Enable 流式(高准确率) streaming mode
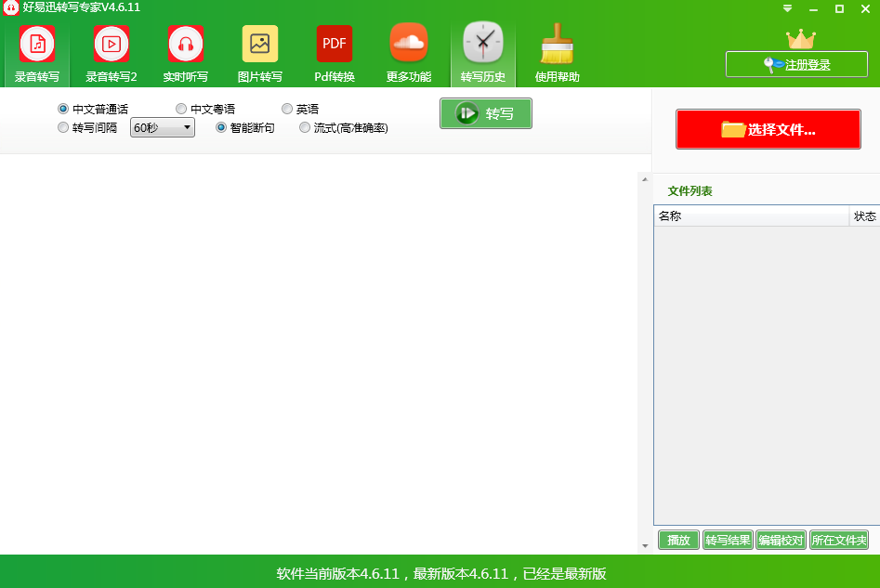The image size is (880, 588). (305, 127)
